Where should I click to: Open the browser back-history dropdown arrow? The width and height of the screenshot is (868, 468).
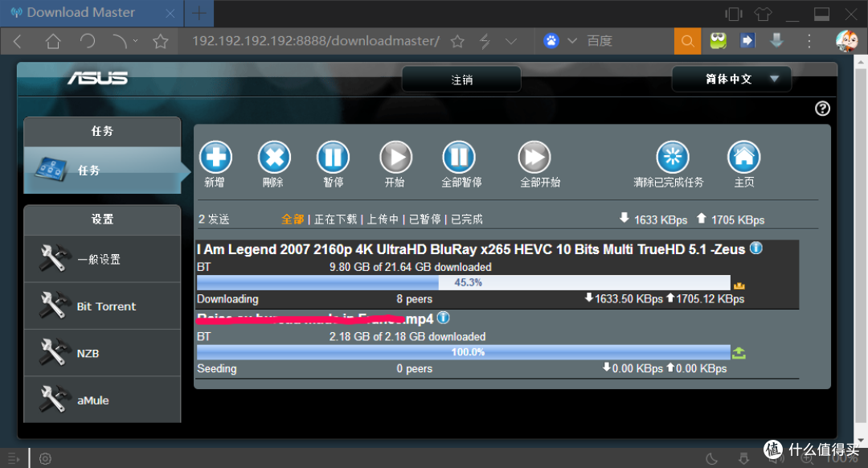coord(135,41)
